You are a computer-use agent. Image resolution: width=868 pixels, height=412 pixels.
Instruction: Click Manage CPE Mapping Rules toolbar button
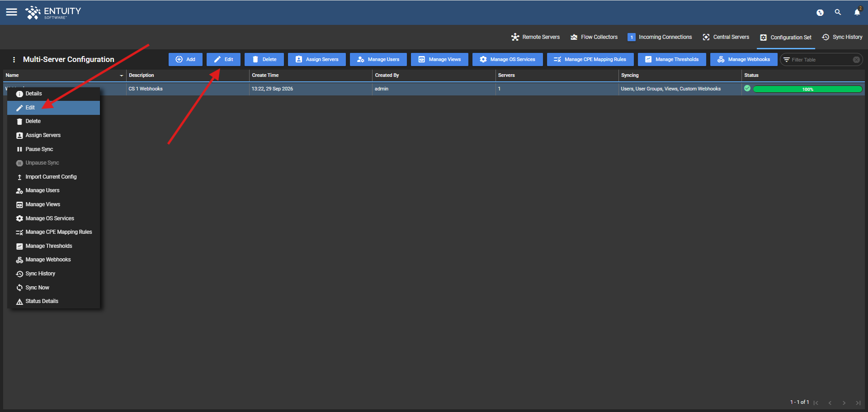coord(590,60)
